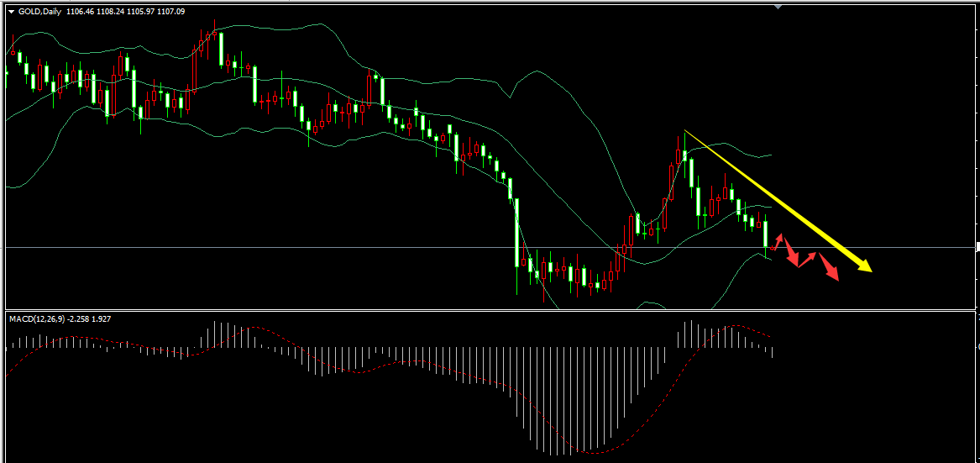This screenshot has height=463, width=980.
Task: Click the red dashed MACD signal line
Action: click(x=387, y=365)
